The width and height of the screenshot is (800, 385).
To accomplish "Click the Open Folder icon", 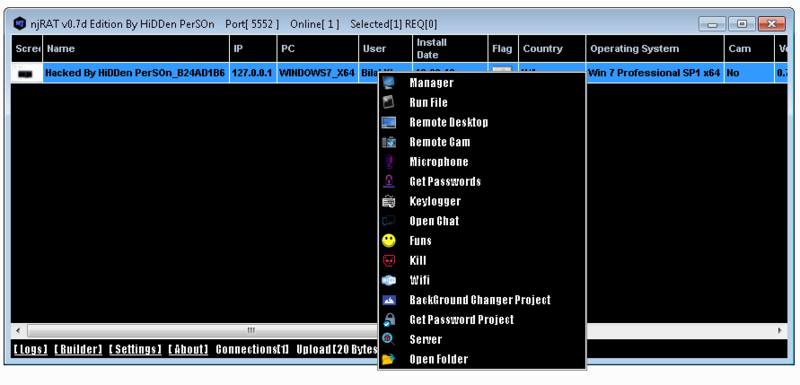I will click(x=389, y=360).
